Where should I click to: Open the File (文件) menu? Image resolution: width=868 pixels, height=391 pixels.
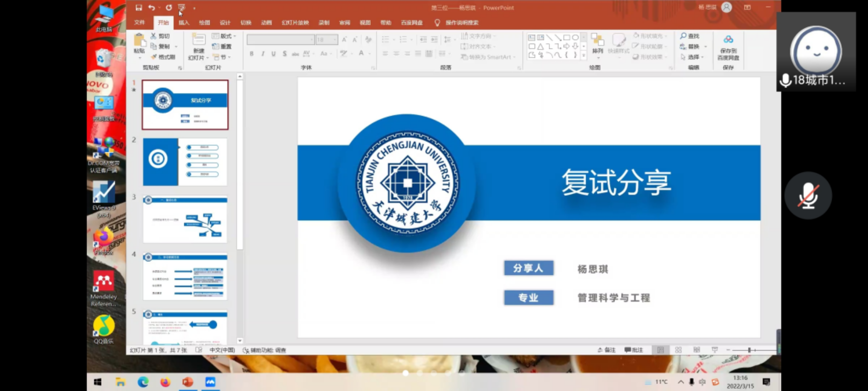pyautogui.click(x=140, y=23)
